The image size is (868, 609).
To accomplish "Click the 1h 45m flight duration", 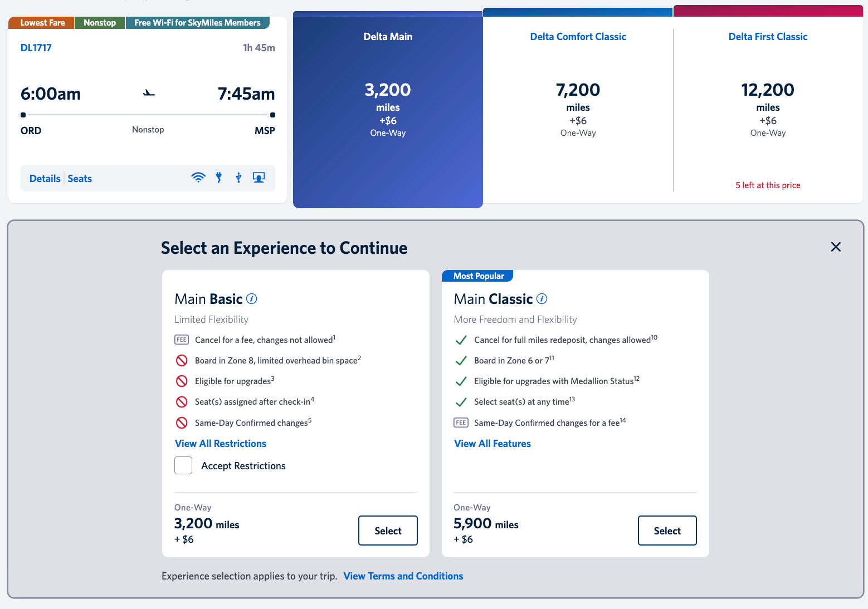I will pos(259,48).
